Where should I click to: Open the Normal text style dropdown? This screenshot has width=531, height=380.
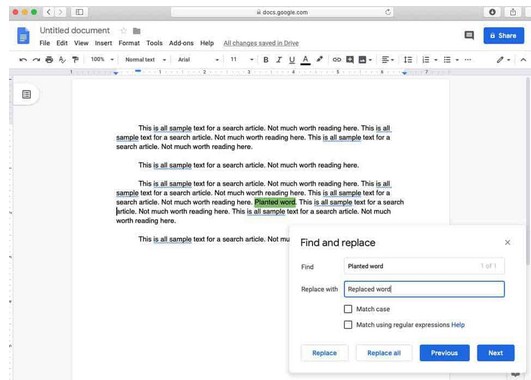pos(146,60)
